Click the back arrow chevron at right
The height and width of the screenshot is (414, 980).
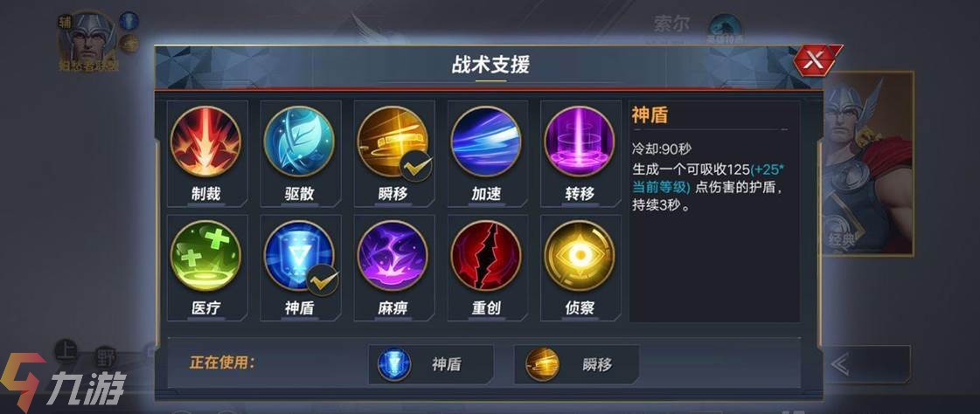[842, 363]
